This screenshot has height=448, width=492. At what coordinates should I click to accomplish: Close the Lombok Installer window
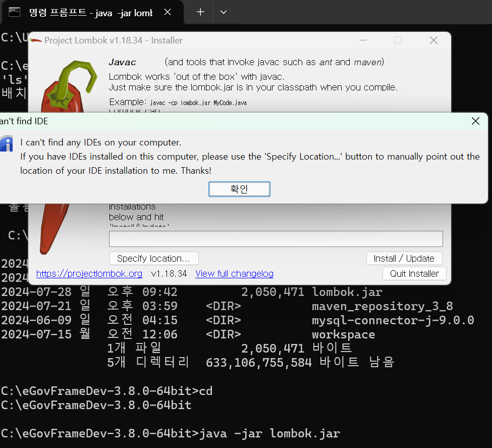click(433, 40)
